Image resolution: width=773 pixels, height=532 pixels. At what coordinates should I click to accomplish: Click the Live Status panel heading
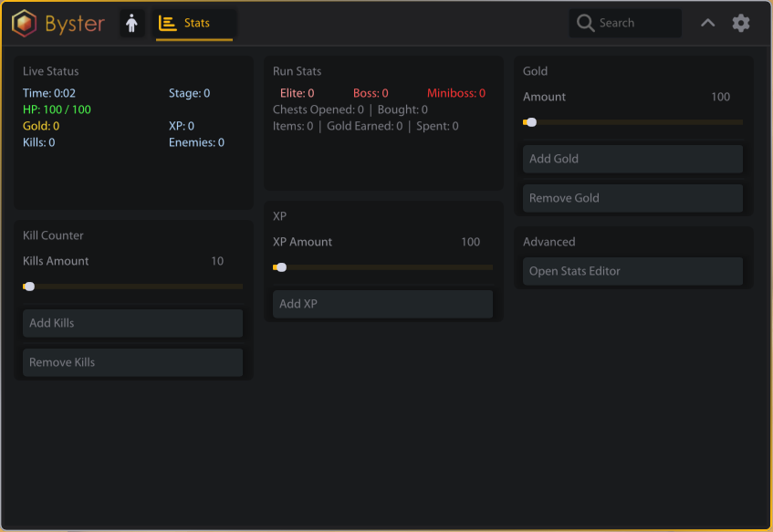(51, 71)
